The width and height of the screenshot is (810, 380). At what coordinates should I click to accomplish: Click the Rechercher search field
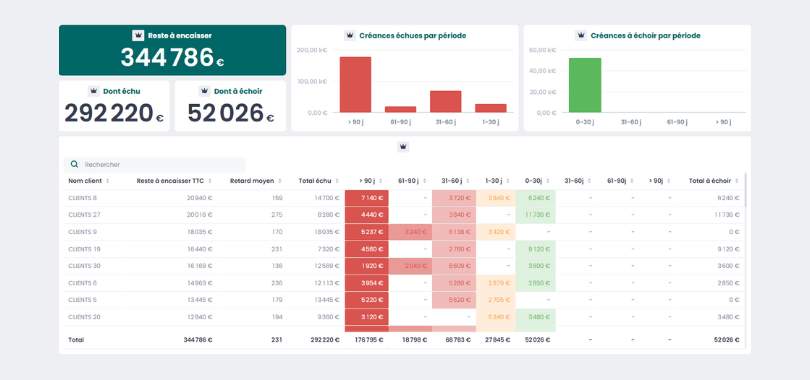pyautogui.click(x=154, y=165)
